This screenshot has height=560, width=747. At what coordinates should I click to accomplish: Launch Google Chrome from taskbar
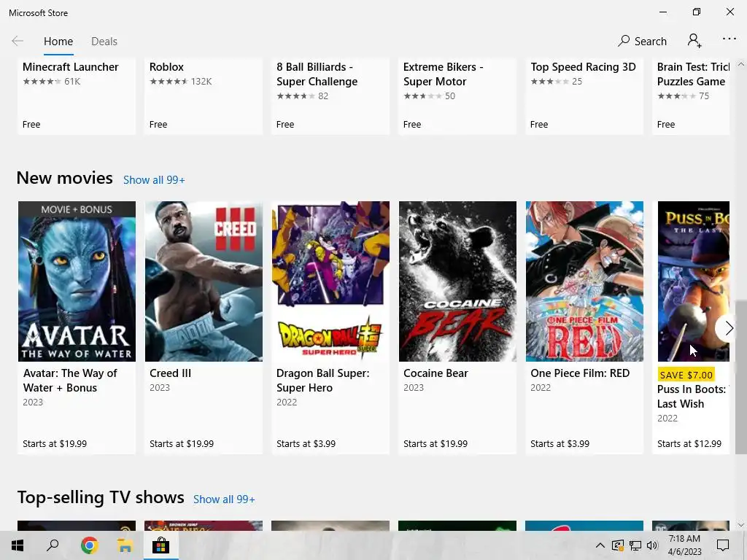(x=89, y=545)
